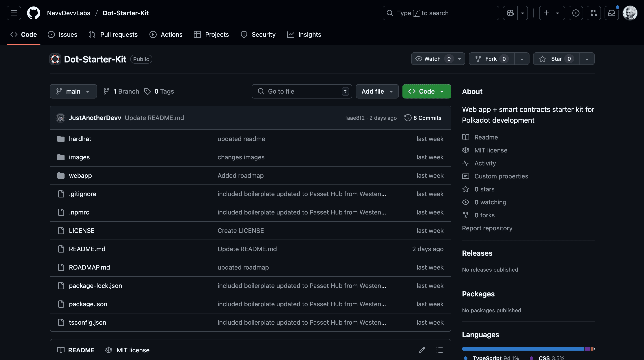Open the README.md file
This screenshot has height=360, width=644.
click(87, 249)
